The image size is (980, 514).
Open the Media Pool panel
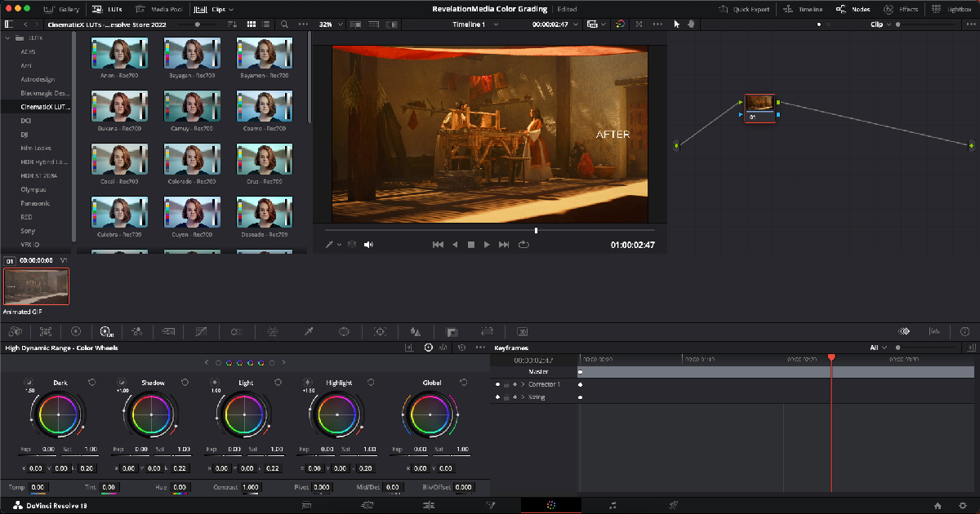point(159,9)
